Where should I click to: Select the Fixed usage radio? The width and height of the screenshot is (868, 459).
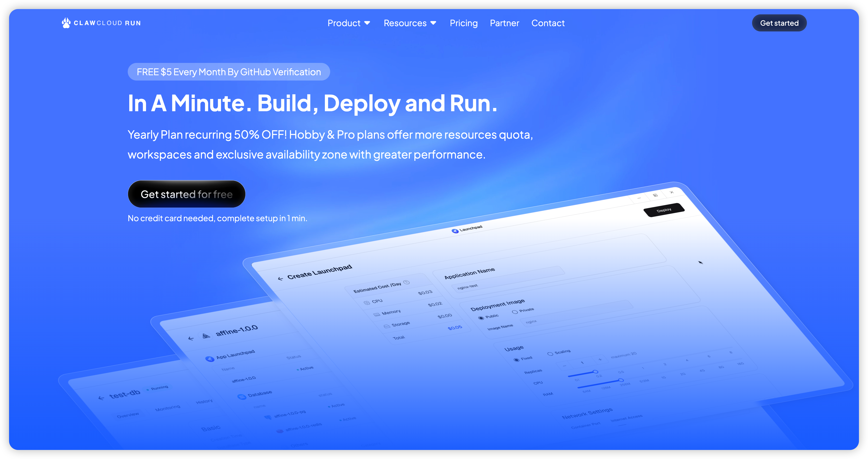point(516,360)
